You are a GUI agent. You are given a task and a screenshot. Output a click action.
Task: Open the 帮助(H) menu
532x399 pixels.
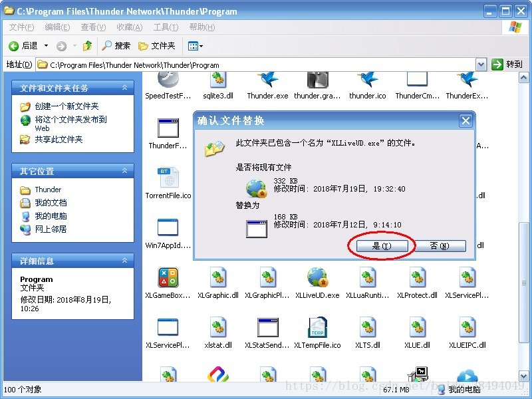point(202,27)
